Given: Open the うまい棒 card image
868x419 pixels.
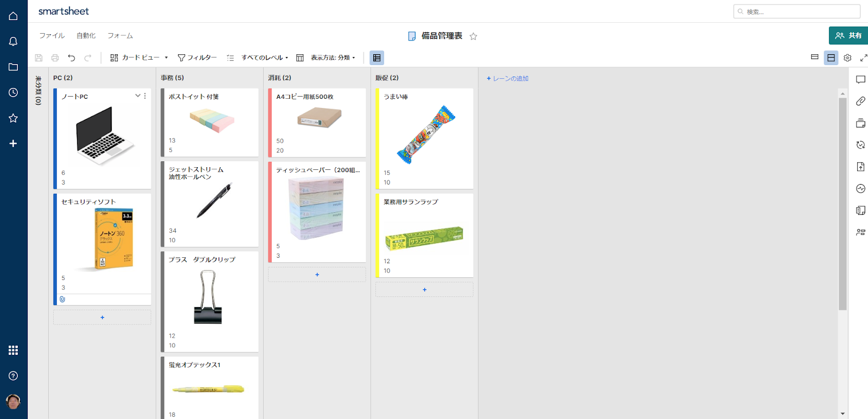Looking at the screenshot, I should click(426, 135).
